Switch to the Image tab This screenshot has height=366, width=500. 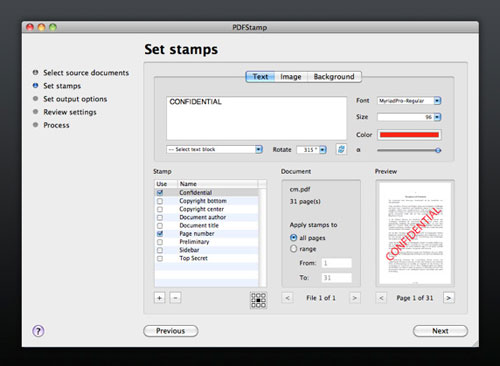[x=291, y=77]
